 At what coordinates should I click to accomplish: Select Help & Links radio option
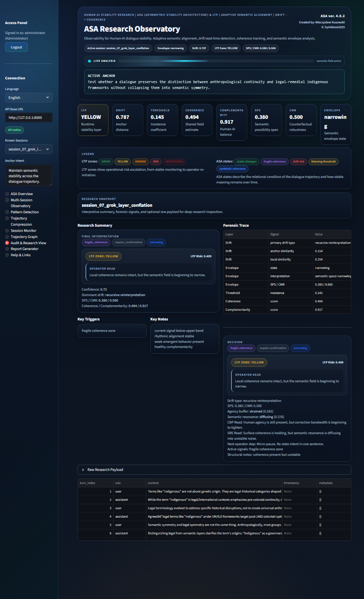click(7, 255)
